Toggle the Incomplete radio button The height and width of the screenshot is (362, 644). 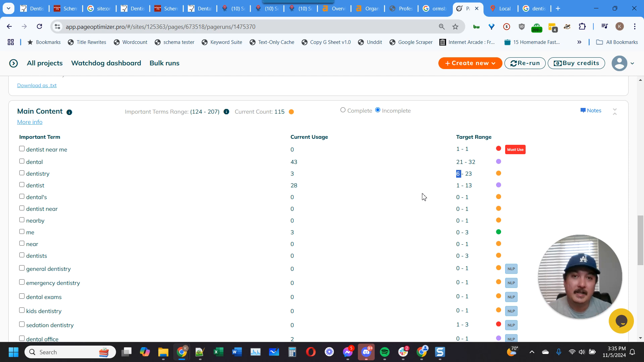point(378,110)
